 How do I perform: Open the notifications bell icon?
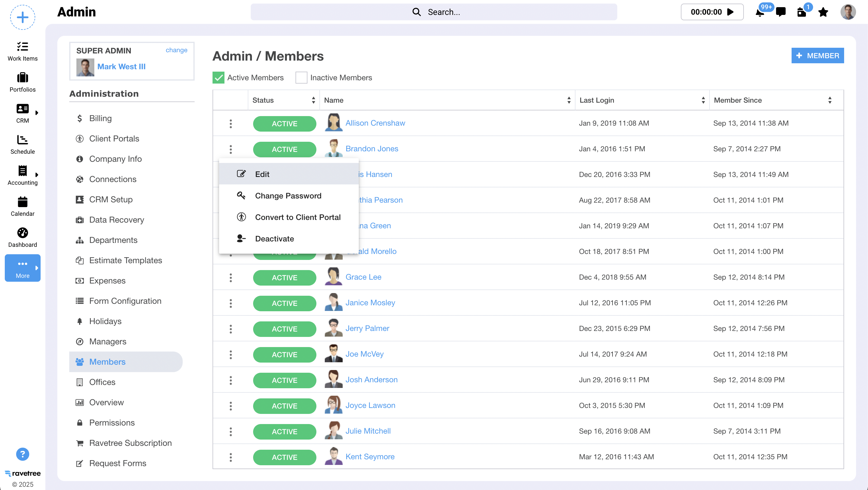coord(759,13)
